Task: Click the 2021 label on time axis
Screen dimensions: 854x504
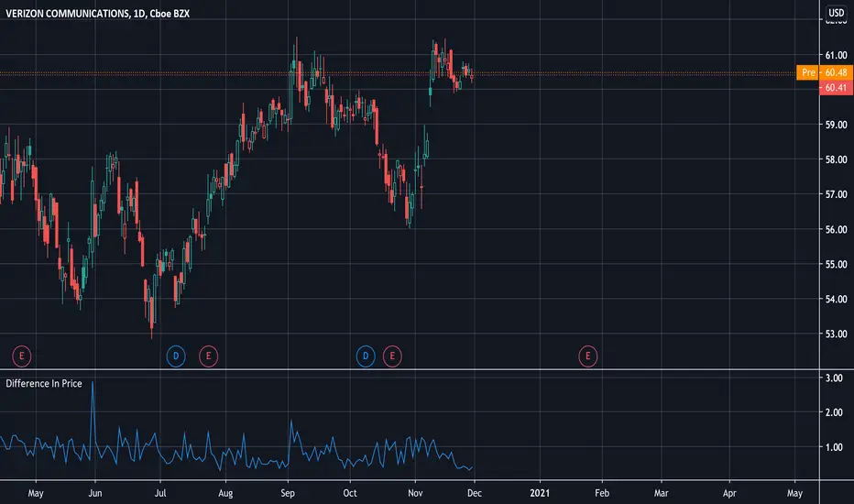Action: 540,493
